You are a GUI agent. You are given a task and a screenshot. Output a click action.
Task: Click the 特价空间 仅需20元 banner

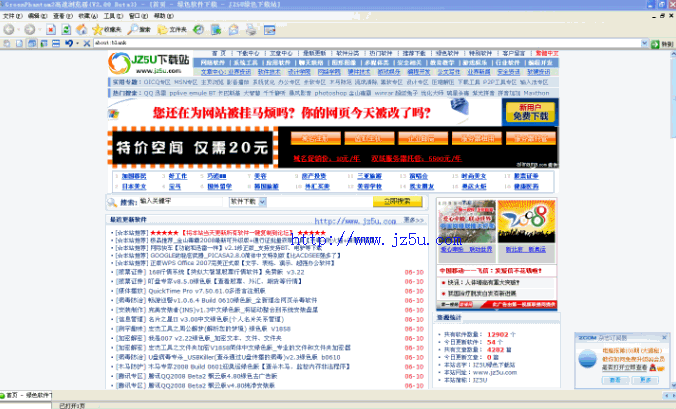[192, 147]
